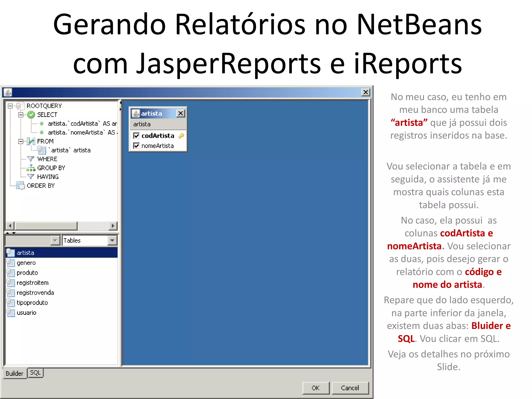Image resolution: width=532 pixels, height=399 pixels.
Task: Click the tipoproduto table icon
Action: click(11, 302)
